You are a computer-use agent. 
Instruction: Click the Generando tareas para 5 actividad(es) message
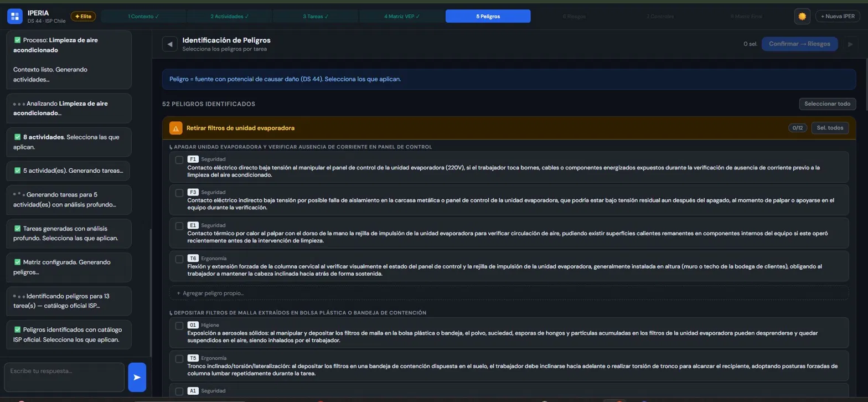(69, 200)
